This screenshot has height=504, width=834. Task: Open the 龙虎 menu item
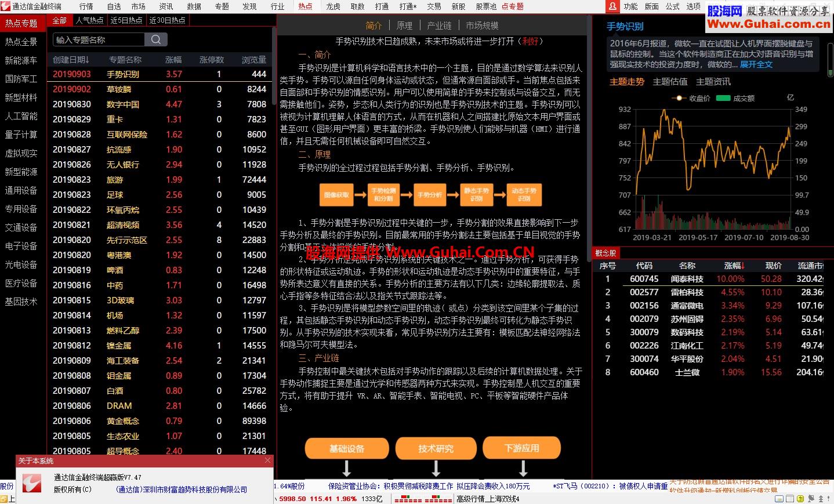[x=333, y=6]
